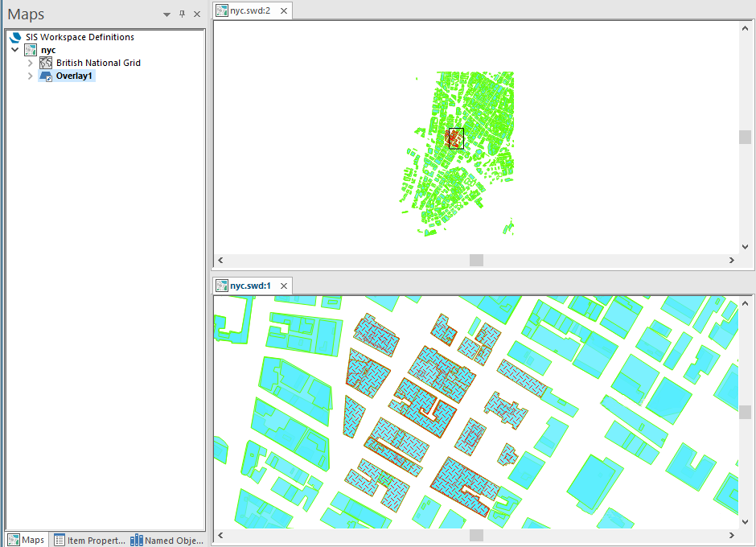Expand the Overlay1 node

tap(31, 76)
